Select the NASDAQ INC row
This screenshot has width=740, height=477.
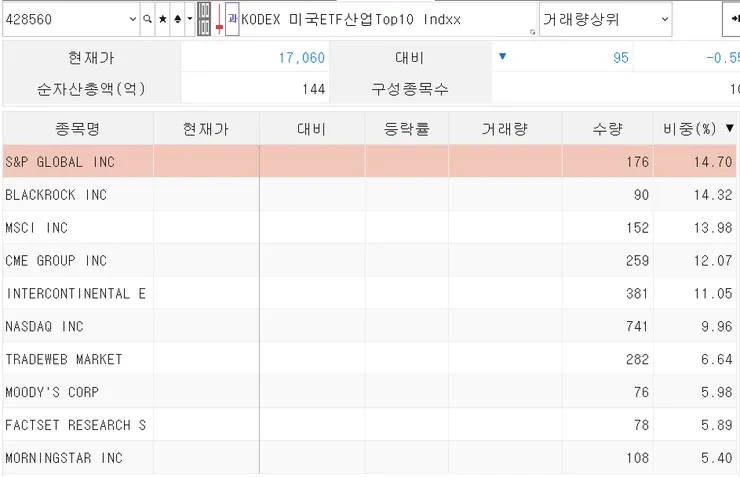(x=370, y=326)
